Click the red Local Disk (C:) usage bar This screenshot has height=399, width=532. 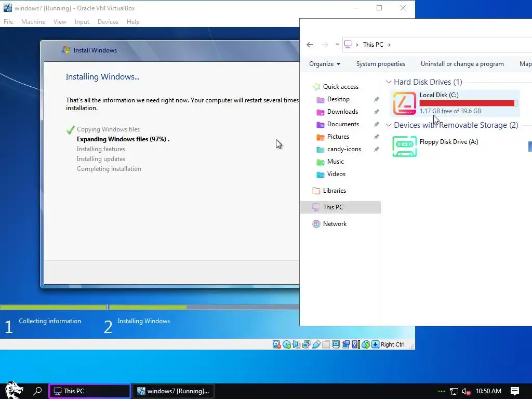pos(468,103)
